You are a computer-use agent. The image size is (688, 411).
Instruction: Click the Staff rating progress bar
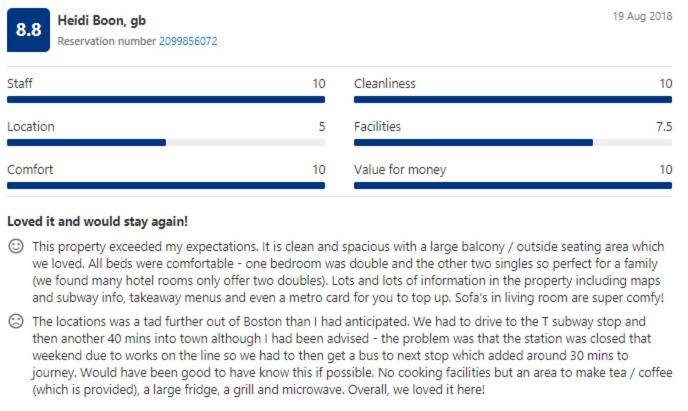pos(166,99)
